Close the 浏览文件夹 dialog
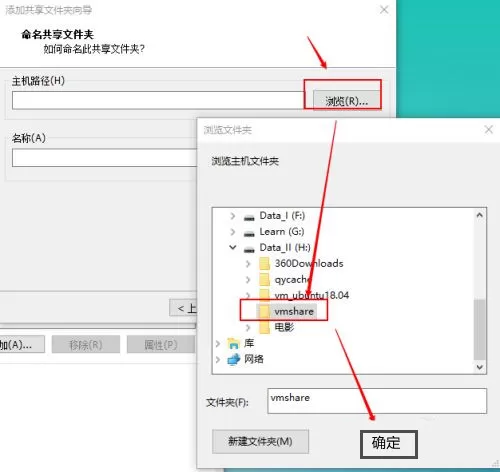This screenshot has width=500, height=472. (489, 129)
